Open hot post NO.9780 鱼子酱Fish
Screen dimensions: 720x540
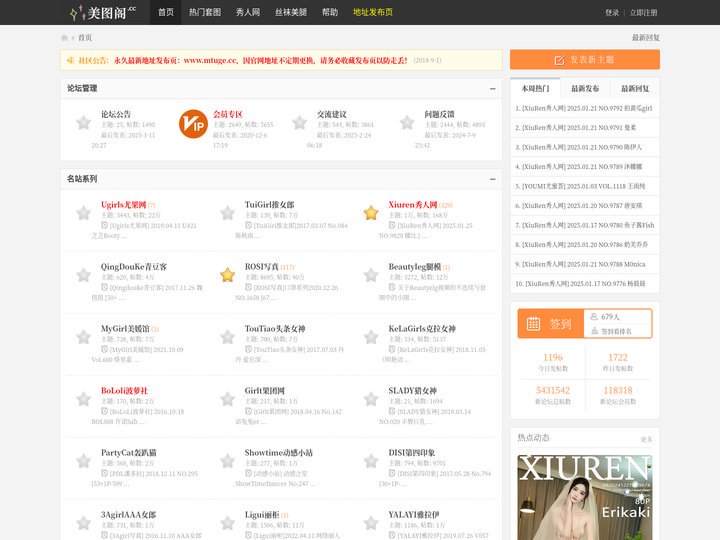click(585, 225)
